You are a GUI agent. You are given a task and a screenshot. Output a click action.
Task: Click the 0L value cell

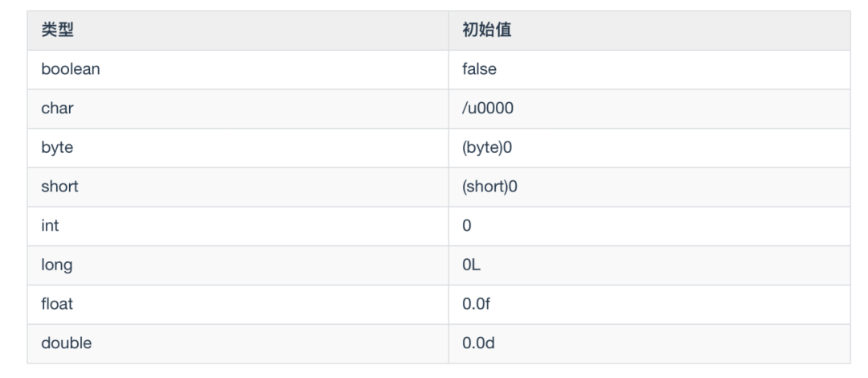pos(471,265)
